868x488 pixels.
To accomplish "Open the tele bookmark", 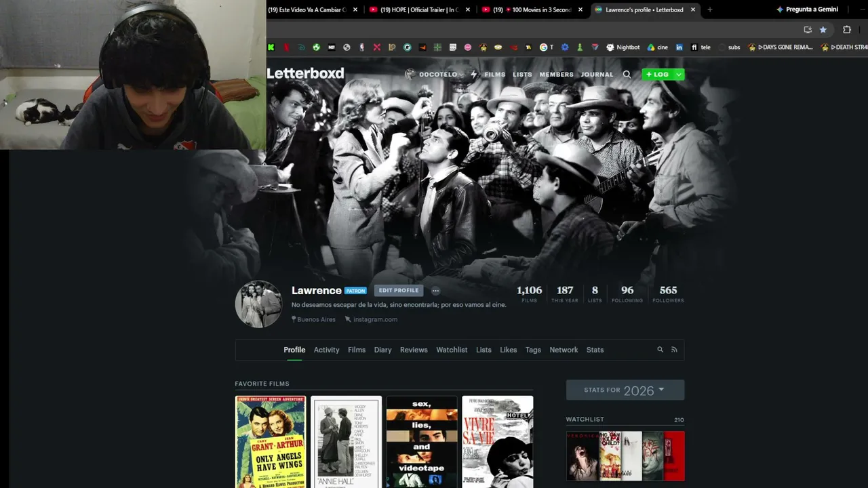I will 701,47.
